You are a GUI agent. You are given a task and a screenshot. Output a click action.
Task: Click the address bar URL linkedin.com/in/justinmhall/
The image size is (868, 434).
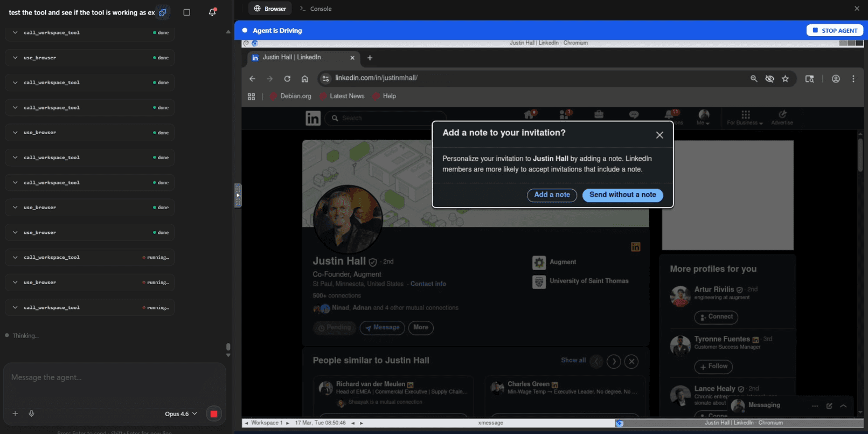coord(376,78)
